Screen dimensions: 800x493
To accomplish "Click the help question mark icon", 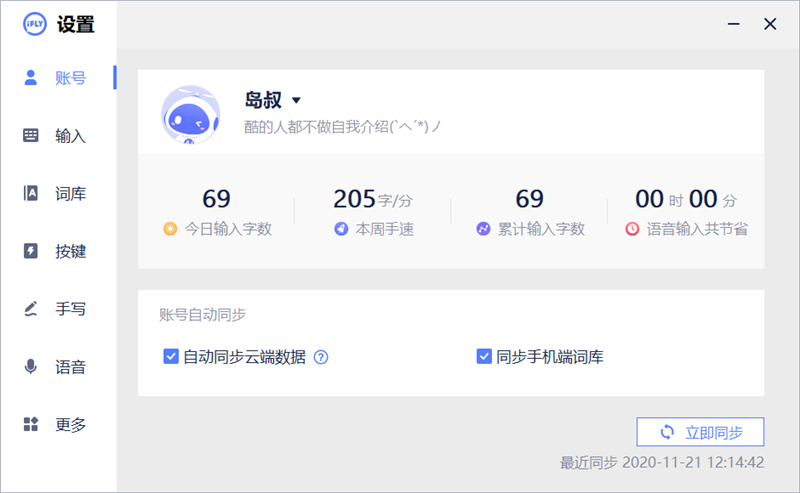I will coord(321,356).
